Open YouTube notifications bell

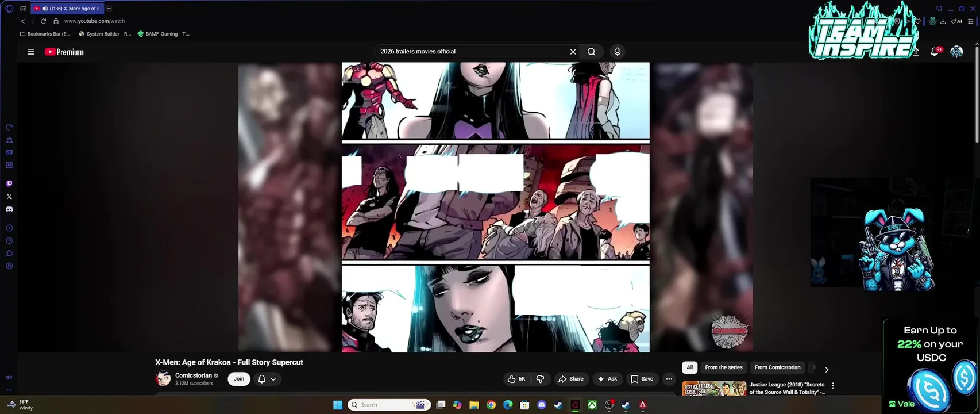click(x=935, y=52)
